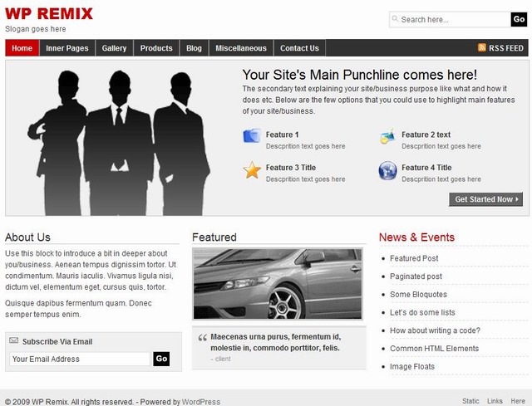Viewport: 532px width, 406px height.
Task: Open the Miscellaneous menu item
Action: click(241, 48)
